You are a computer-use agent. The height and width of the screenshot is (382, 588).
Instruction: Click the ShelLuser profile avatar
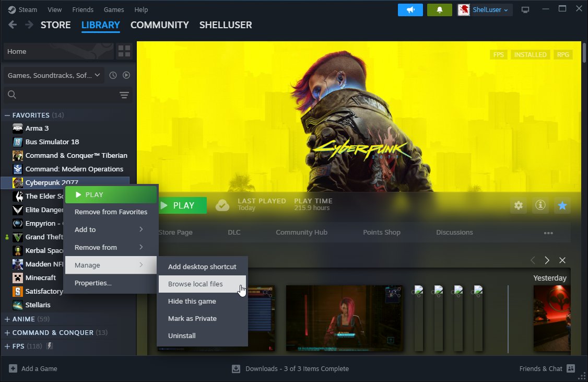[464, 10]
